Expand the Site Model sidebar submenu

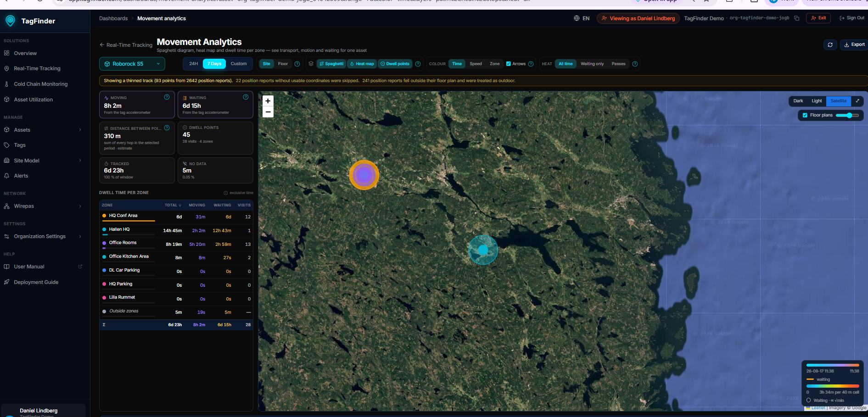coord(80,161)
